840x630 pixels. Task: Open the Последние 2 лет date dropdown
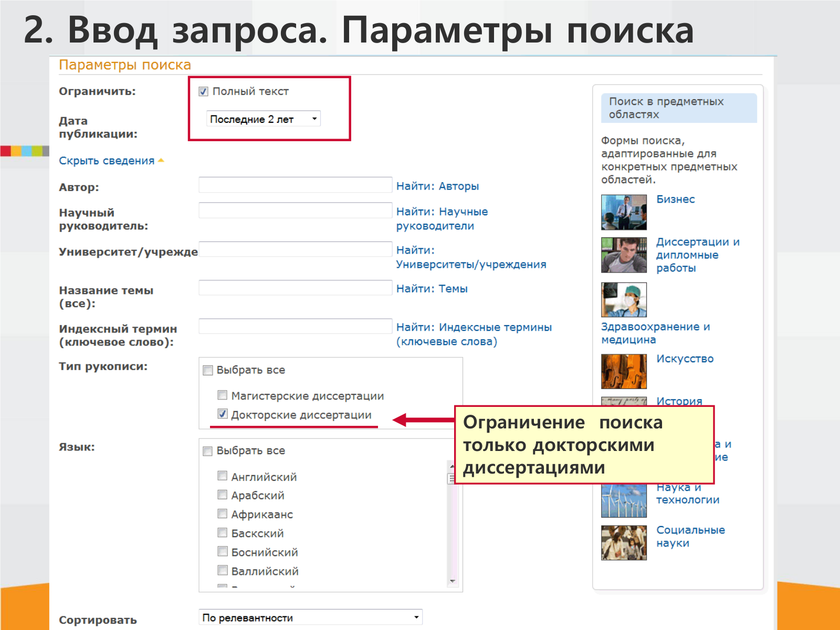(x=263, y=119)
